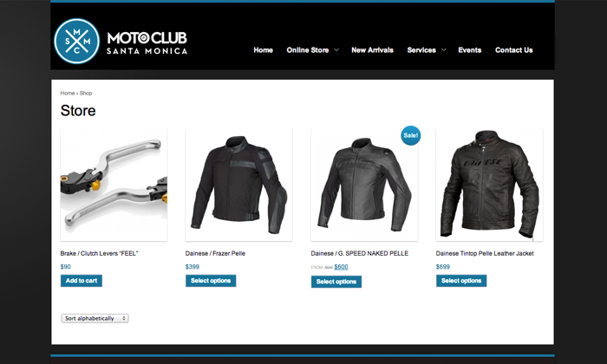Expand the Online Store chevron
Screen dimensions: 607x364
point(336,50)
